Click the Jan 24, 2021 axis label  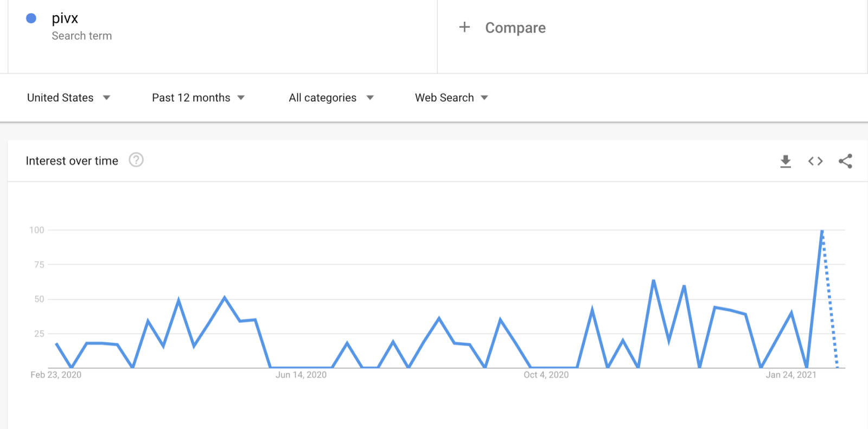[x=791, y=375]
